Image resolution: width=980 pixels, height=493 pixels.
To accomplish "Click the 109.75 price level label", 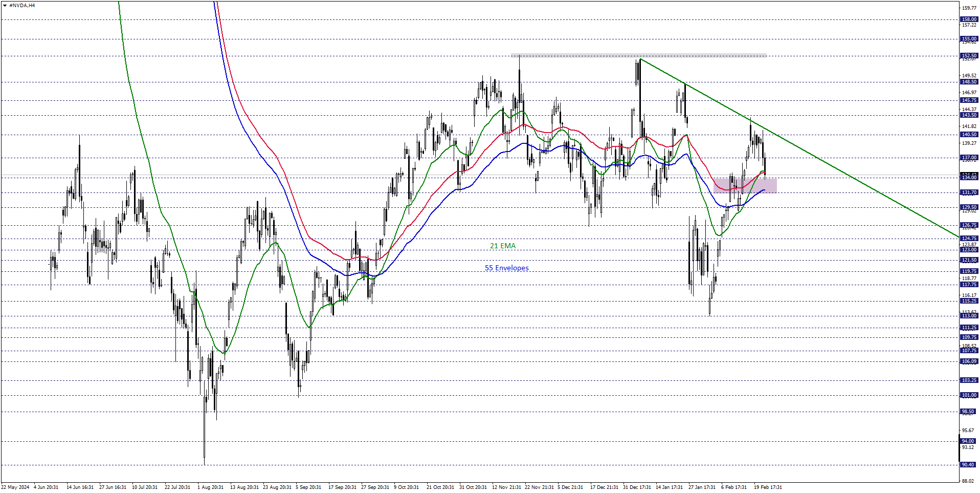I will click(969, 337).
